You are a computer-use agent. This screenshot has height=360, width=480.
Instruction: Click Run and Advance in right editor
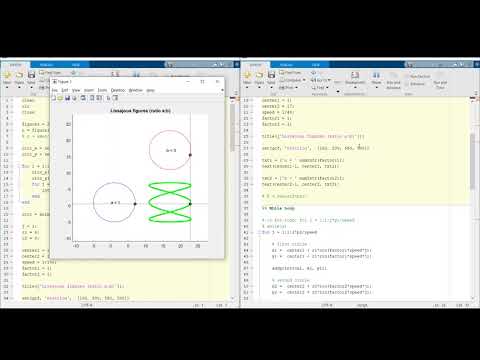(x=393, y=80)
